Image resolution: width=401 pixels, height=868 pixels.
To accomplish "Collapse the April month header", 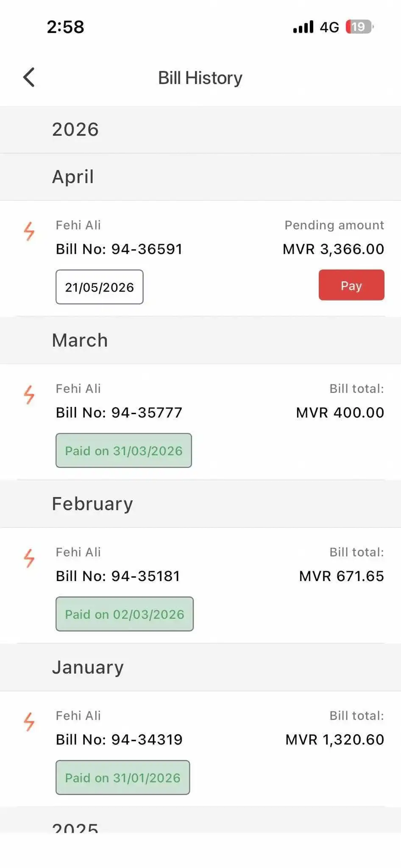I will click(73, 177).
